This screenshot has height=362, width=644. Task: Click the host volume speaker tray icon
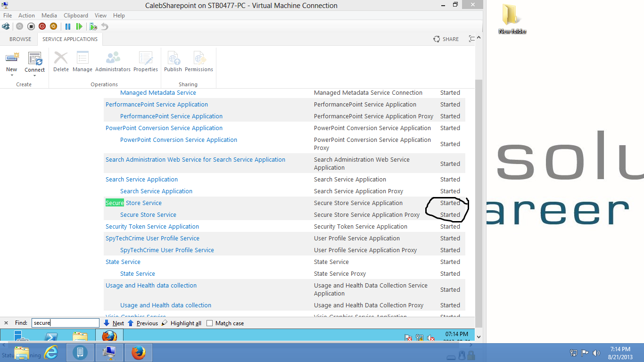click(596, 353)
